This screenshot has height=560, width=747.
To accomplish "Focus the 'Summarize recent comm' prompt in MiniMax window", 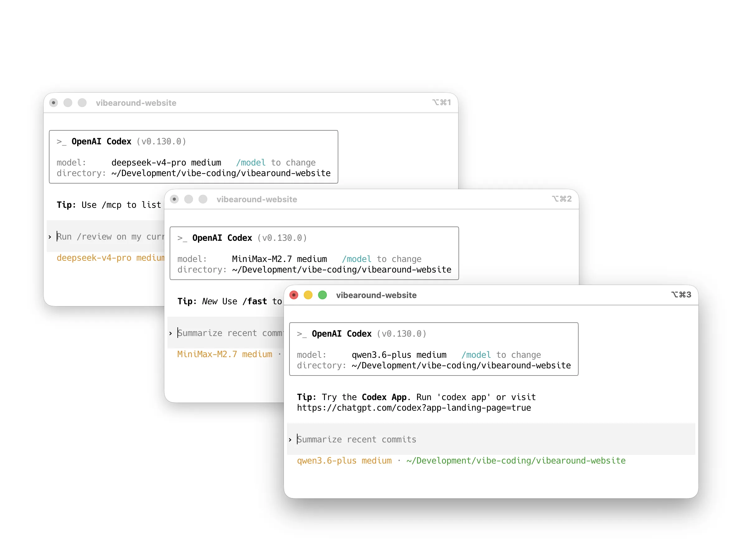I will tap(226, 333).
